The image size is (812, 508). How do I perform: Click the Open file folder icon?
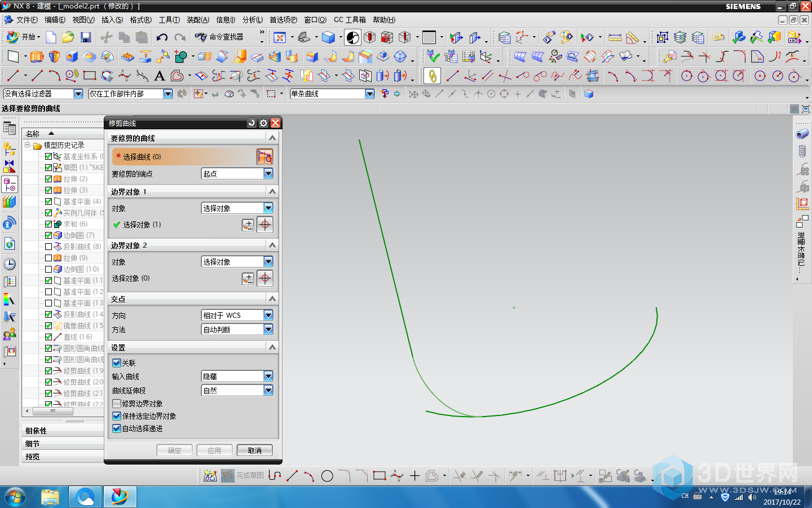coord(68,37)
